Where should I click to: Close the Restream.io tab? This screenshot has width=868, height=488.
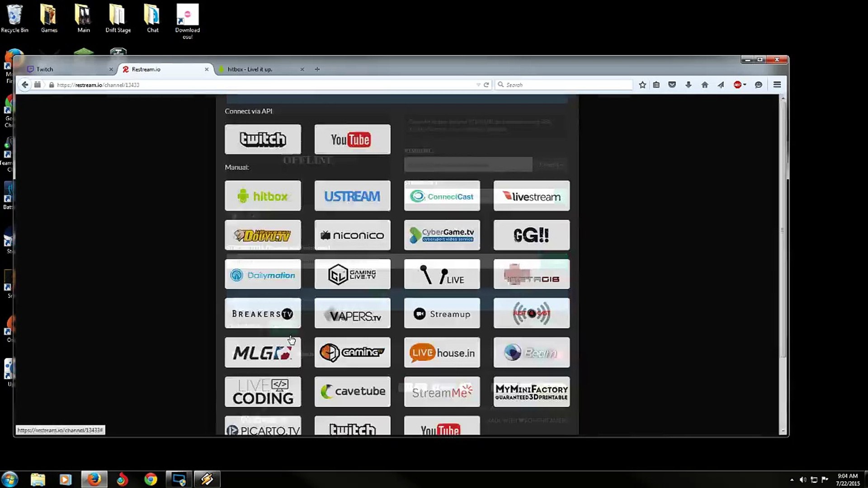click(207, 69)
